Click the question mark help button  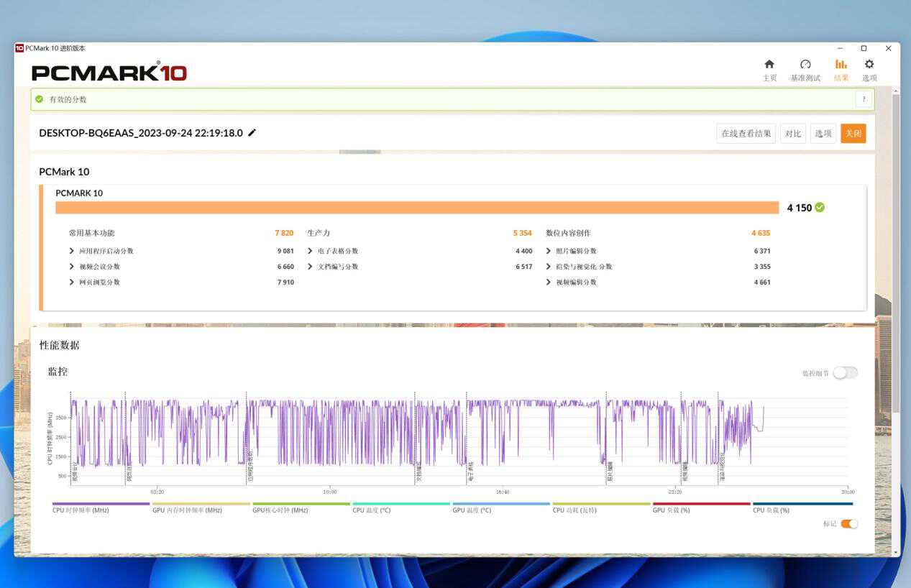864,99
